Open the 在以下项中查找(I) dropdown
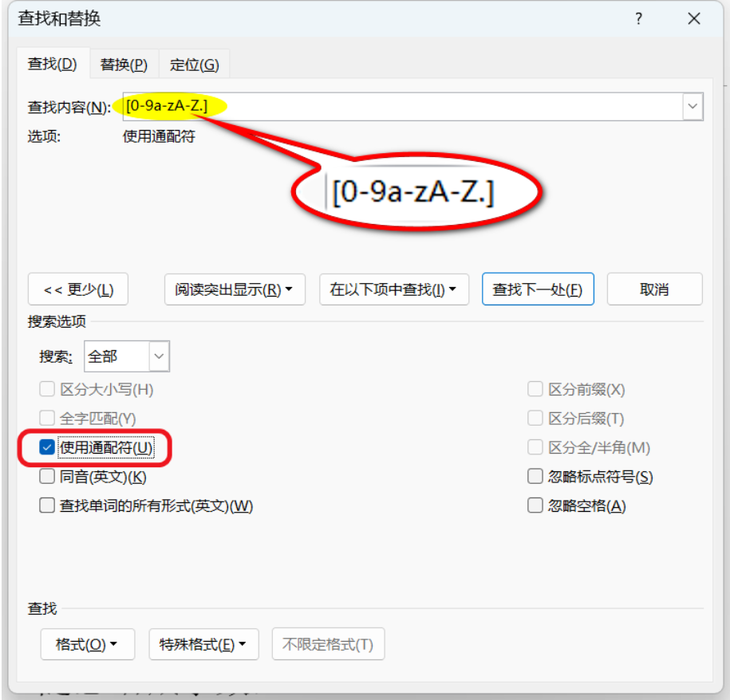Viewport: 730px width, 700px height. coord(393,289)
